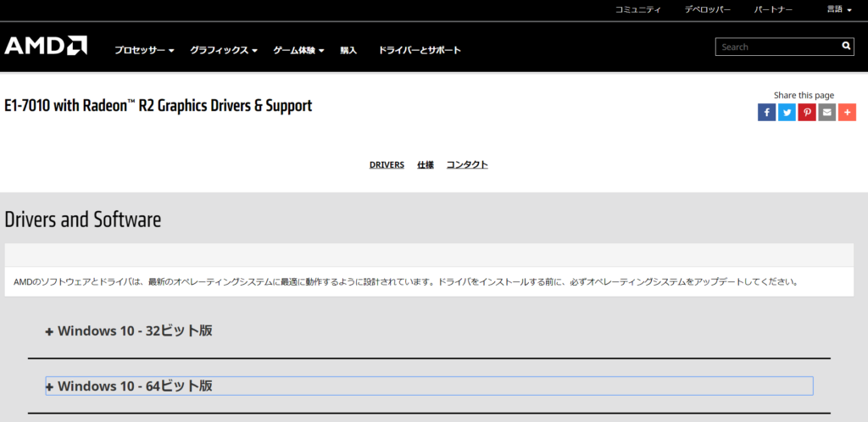Open the グラフィックス dropdown menu
Screen dimensions: 868x422
pyautogui.click(x=224, y=50)
